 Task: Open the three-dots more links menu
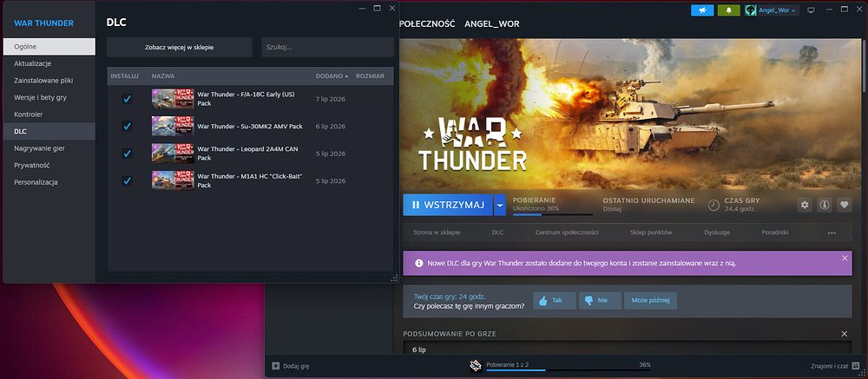coord(832,233)
